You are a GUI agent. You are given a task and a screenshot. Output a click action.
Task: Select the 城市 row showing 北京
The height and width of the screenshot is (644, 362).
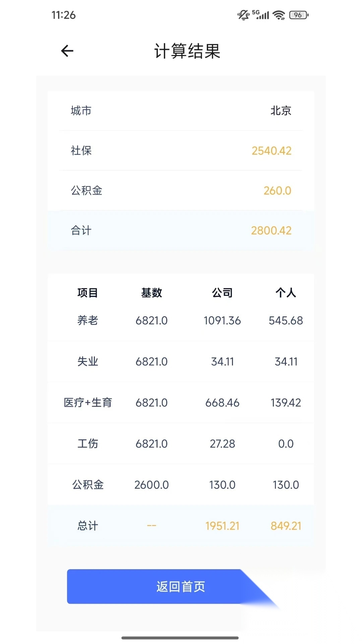point(181,111)
